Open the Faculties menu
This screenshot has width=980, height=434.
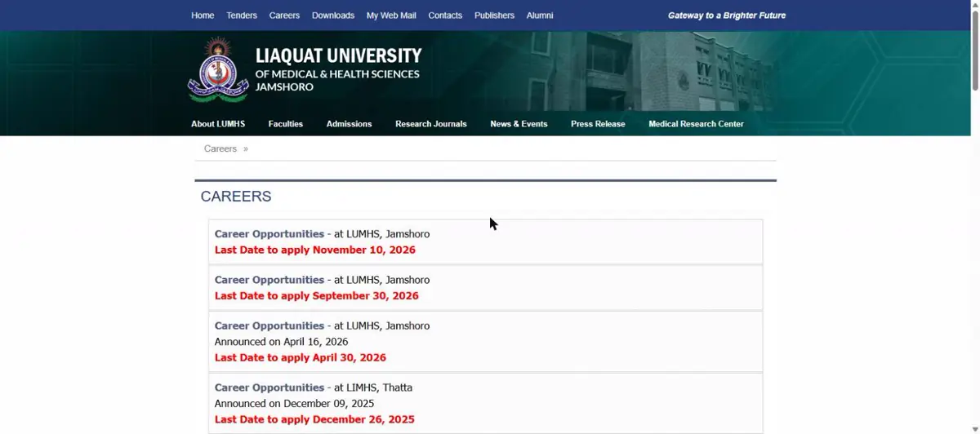coord(286,124)
